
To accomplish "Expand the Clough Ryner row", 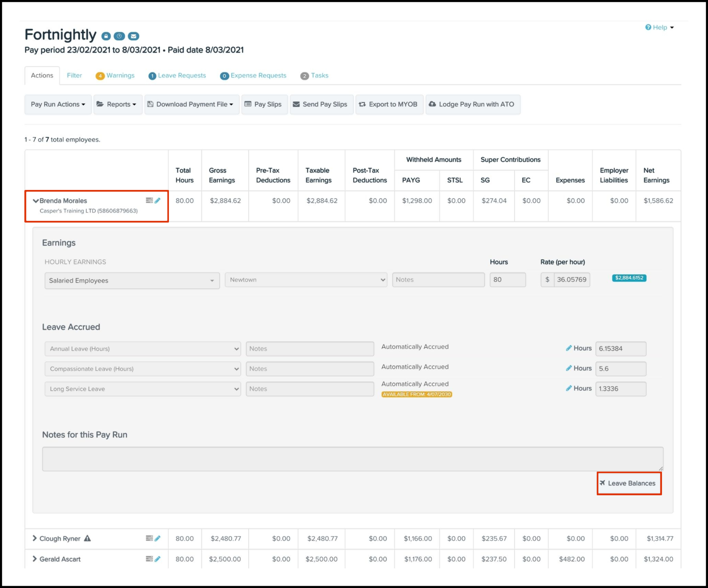I will pyautogui.click(x=35, y=538).
